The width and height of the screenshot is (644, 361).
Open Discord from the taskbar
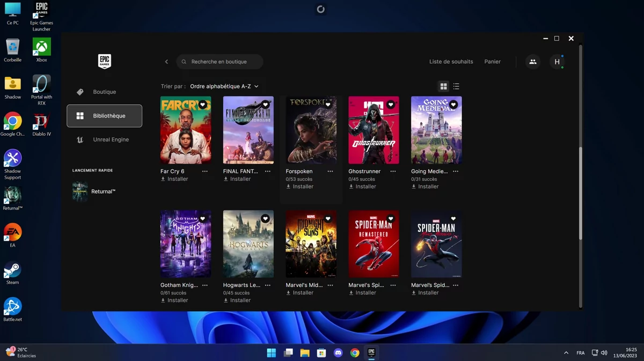pos(338,352)
